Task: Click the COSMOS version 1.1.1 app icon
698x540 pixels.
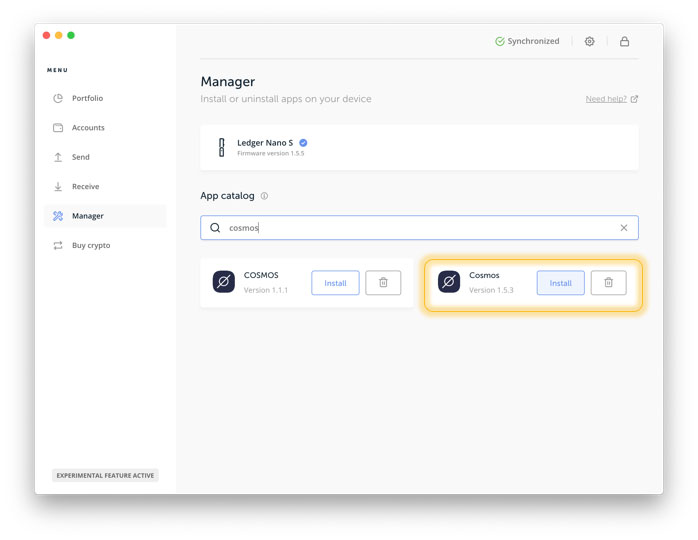Action: click(x=223, y=281)
